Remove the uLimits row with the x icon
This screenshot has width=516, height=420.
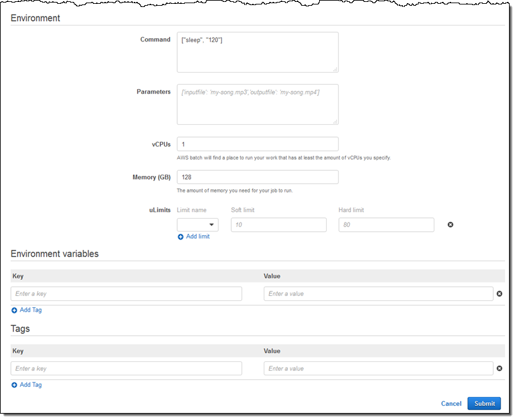click(x=450, y=225)
